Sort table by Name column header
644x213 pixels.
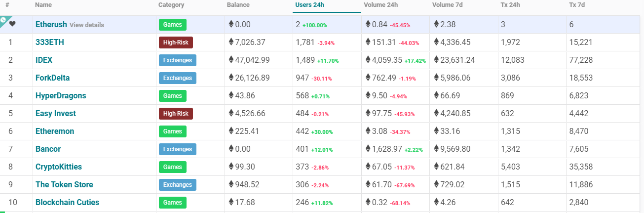[x=43, y=5]
